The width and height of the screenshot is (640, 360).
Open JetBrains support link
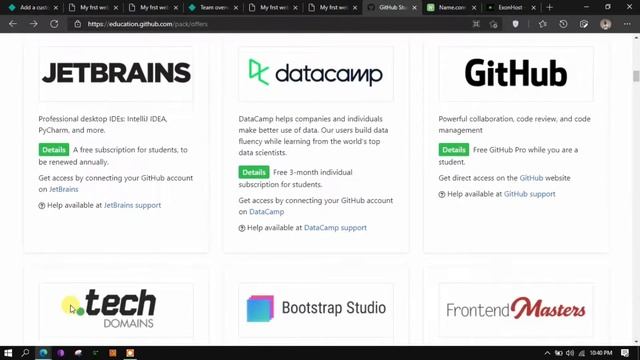point(132,205)
